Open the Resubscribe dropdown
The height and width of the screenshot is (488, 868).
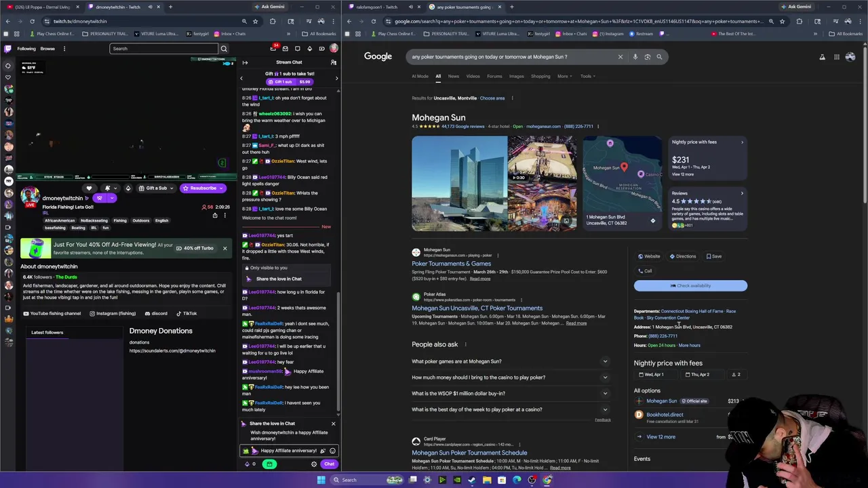(x=222, y=188)
